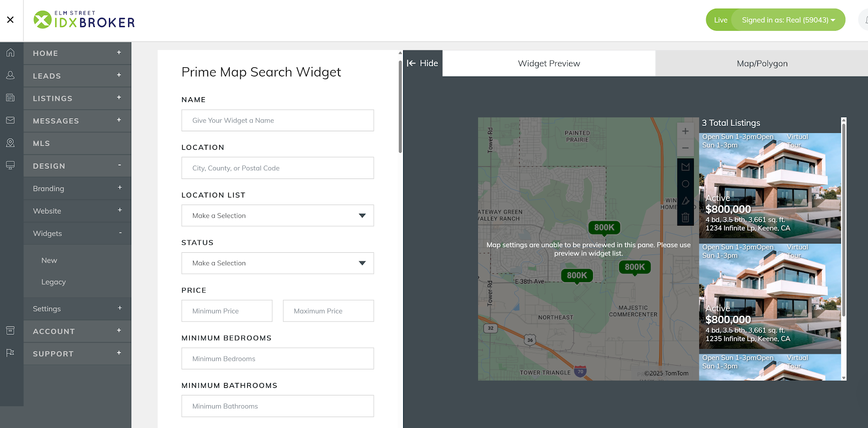Click the Minimum Price field
This screenshot has width=868, height=428.
[x=227, y=311]
